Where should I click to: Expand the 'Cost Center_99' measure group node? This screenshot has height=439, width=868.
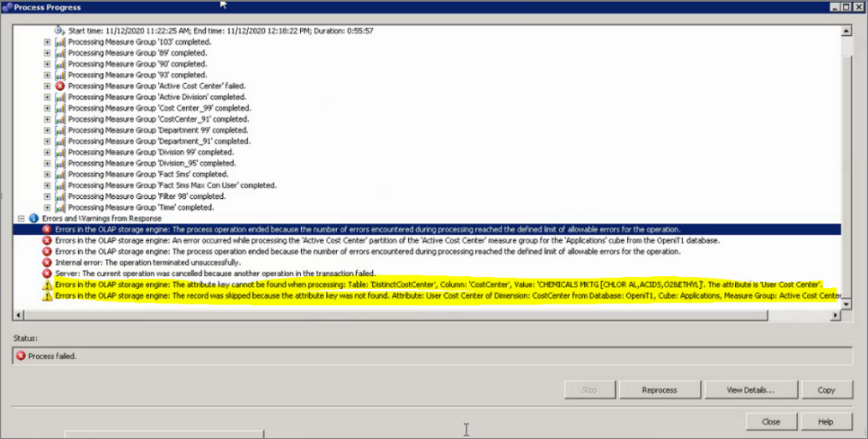pos(47,109)
